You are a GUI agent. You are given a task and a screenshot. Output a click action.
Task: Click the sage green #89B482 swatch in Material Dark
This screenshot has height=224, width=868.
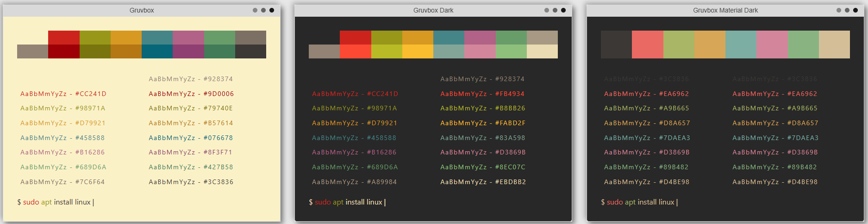803,45
